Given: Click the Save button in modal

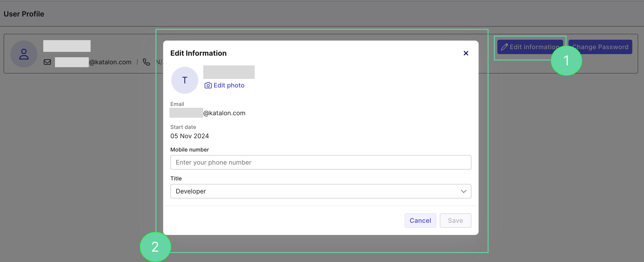Looking at the screenshot, I should point(455,221).
